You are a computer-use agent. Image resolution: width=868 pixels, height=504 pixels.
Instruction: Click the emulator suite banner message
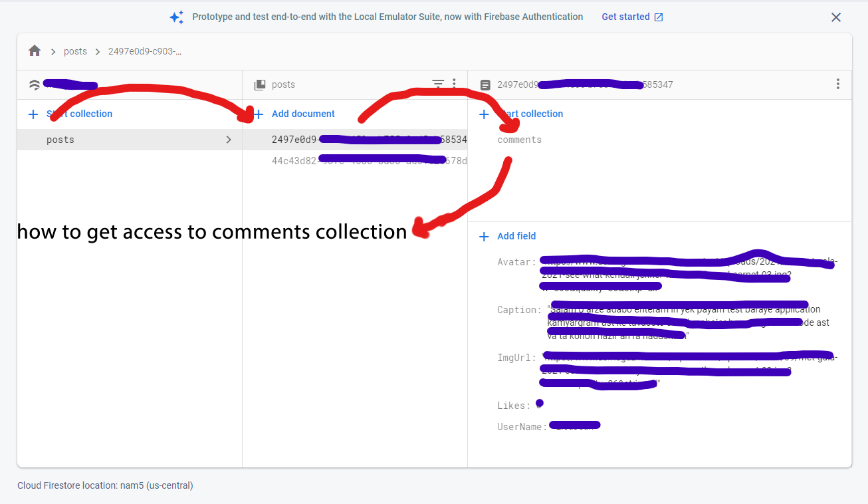pyautogui.click(x=387, y=17)
